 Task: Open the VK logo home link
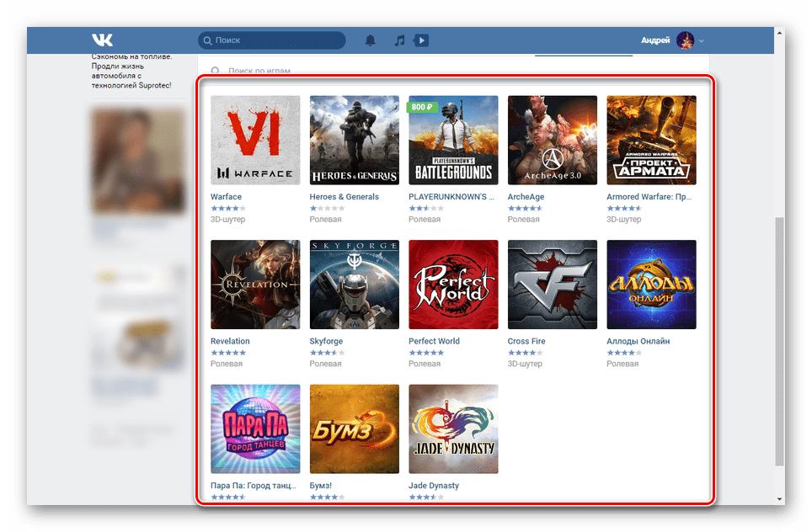(102, 40)
